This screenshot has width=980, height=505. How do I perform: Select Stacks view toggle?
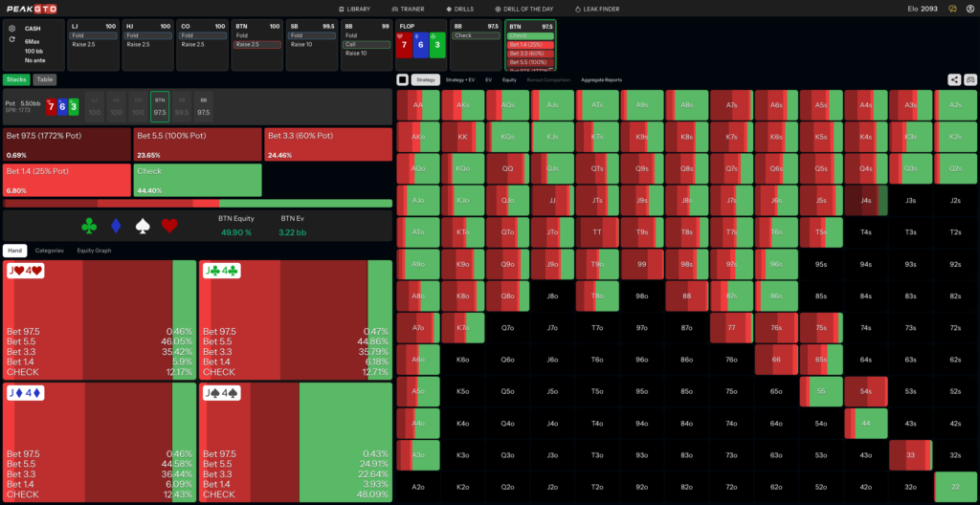pos(16,79)
